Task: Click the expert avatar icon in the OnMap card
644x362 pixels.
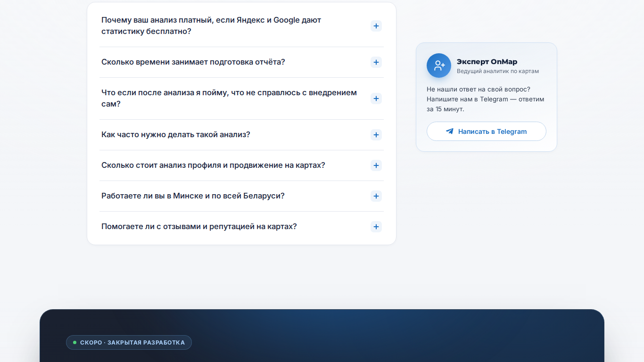Action: [x=439, y=66]
